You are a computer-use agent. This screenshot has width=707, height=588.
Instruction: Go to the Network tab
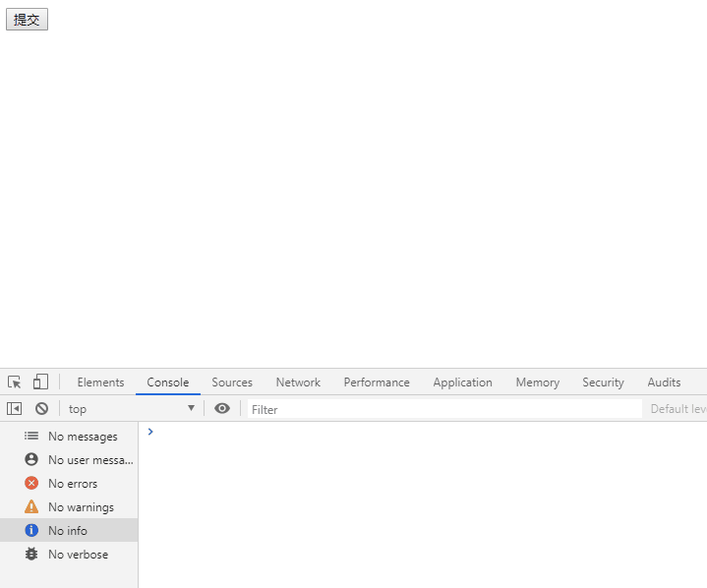click(x=298, y=382)
